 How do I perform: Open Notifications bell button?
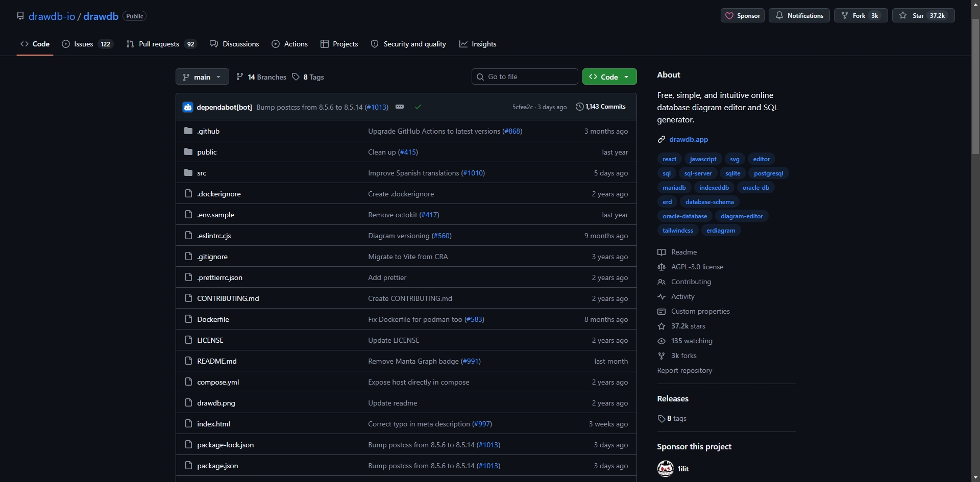pos(799,16)
